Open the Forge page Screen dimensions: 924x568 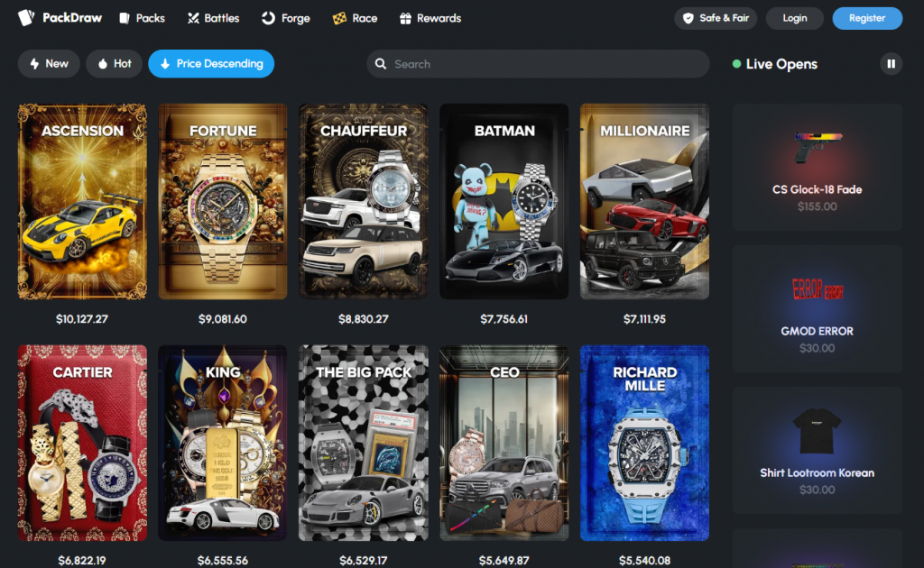[x=285, y=18]
